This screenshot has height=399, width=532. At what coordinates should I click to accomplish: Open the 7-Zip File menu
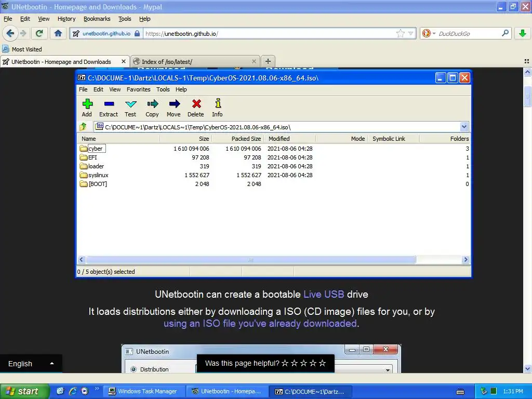click(x=83, y=89)
